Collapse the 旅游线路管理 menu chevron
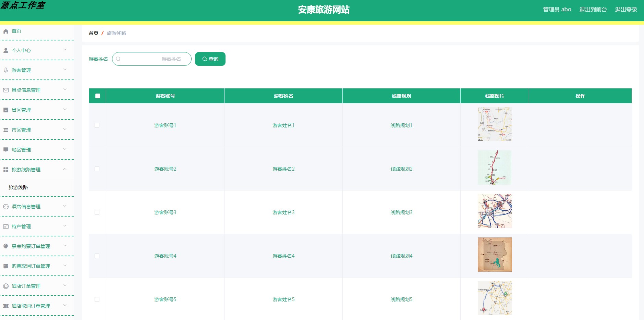 coord(65,169)
